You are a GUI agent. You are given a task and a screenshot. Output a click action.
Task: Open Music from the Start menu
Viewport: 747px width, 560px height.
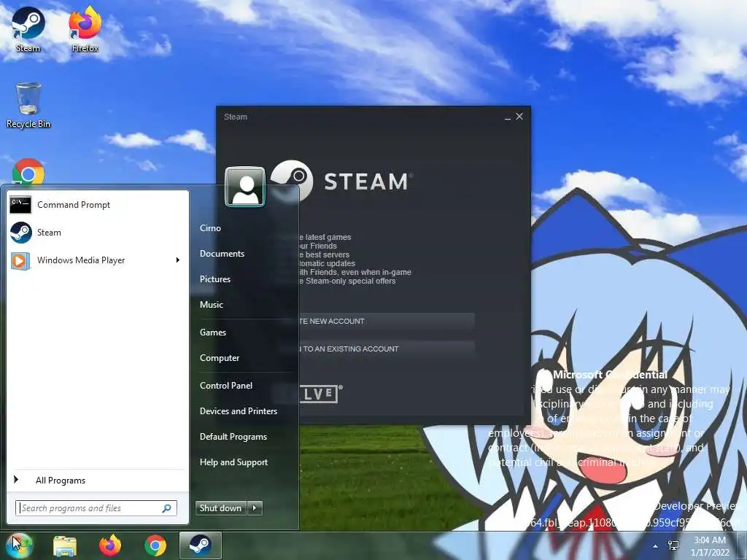tap(211, 305)
